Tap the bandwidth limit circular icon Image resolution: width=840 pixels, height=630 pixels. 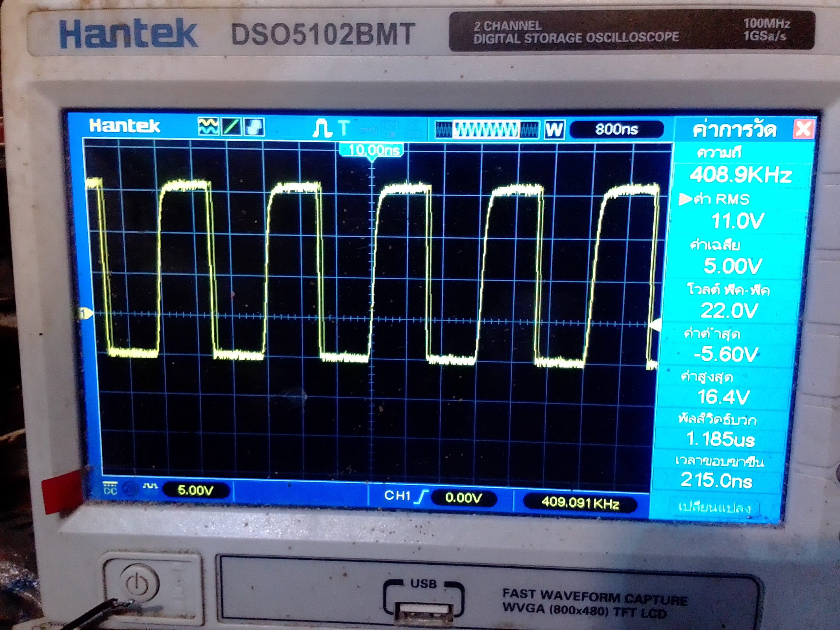(x=130, y=489)
